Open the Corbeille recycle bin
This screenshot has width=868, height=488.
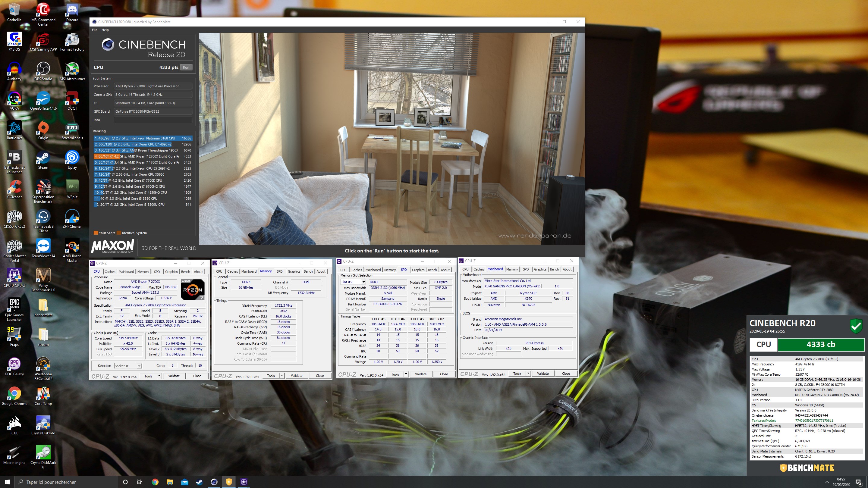(x=14, y=12)
